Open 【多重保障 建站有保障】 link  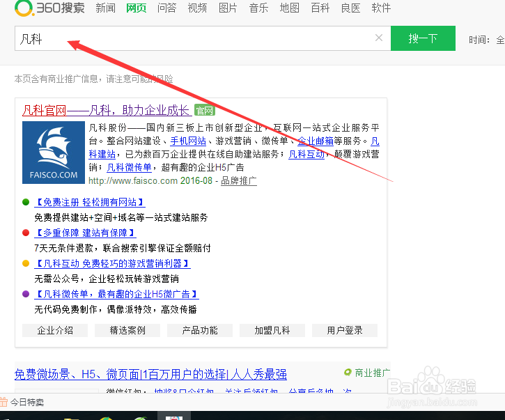pos(86,233)
